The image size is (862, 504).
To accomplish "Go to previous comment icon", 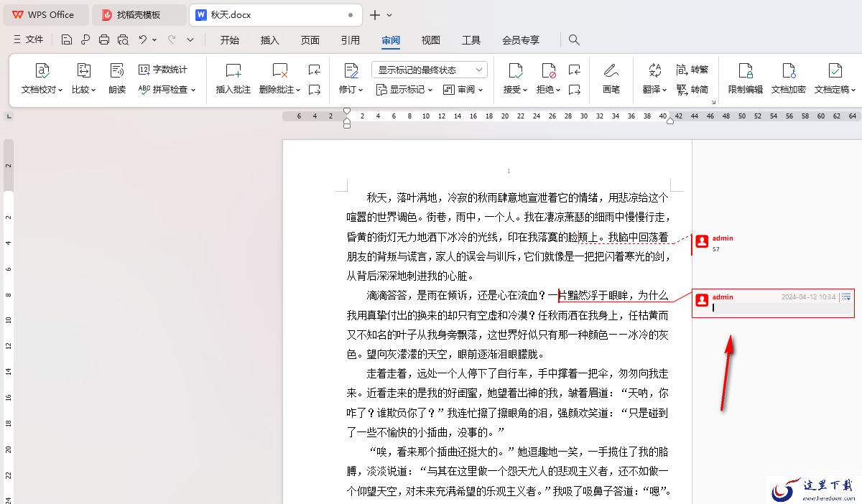I will click(x=314, y=70).
